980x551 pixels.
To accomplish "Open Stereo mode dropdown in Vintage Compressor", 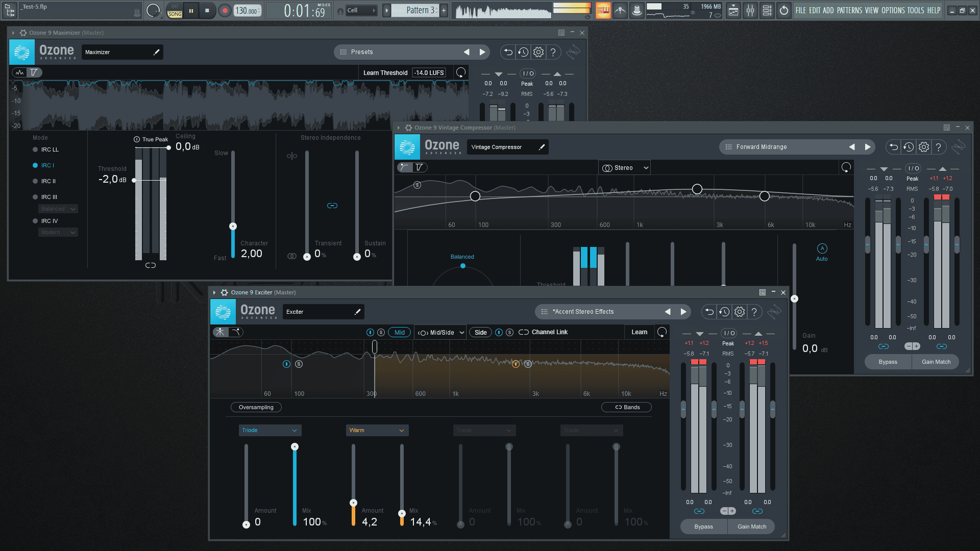I will click(x=625, y=168).
